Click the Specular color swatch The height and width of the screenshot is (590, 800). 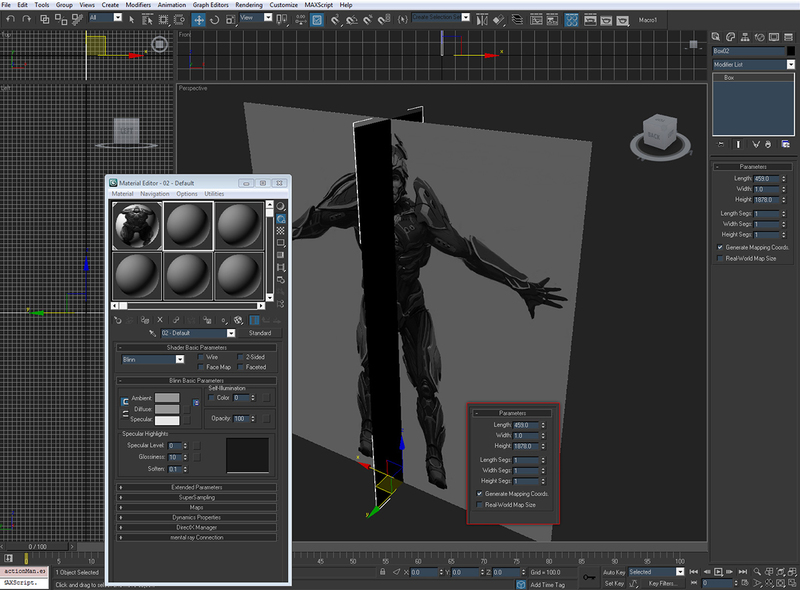coord(167,420)
